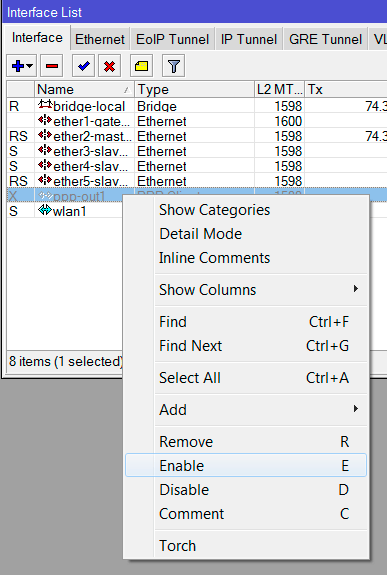The image size is (387, 575).
Task: Sort by the Name column header
Action: [84, 89]
